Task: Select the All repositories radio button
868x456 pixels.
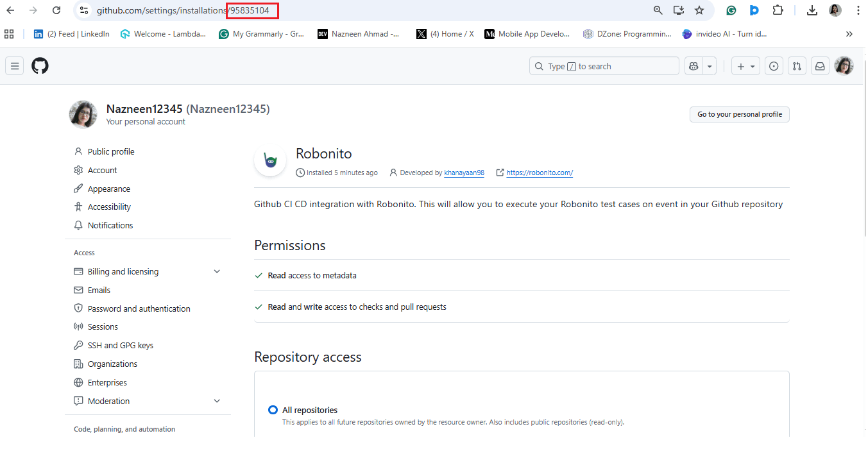Action: pos(273,410)
